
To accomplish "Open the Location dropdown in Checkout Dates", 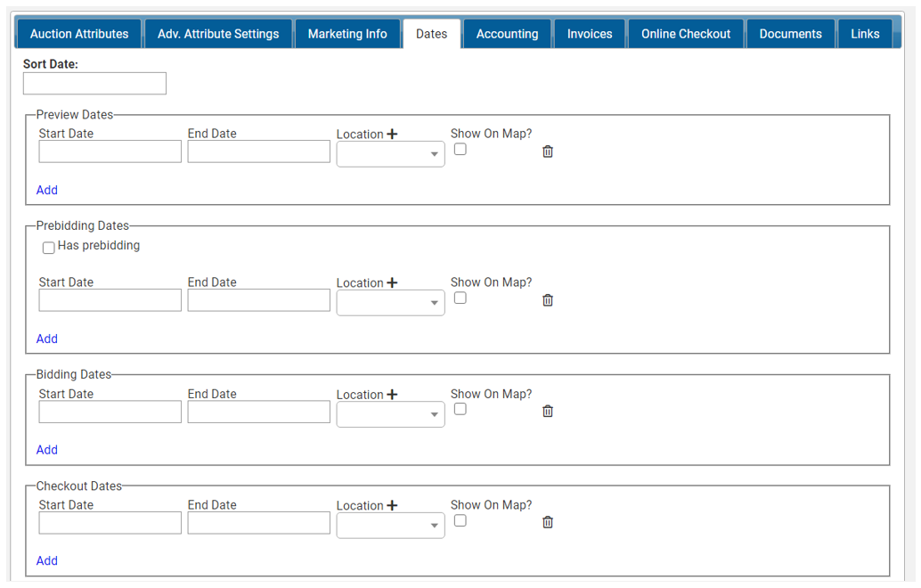I will point(390,525).
